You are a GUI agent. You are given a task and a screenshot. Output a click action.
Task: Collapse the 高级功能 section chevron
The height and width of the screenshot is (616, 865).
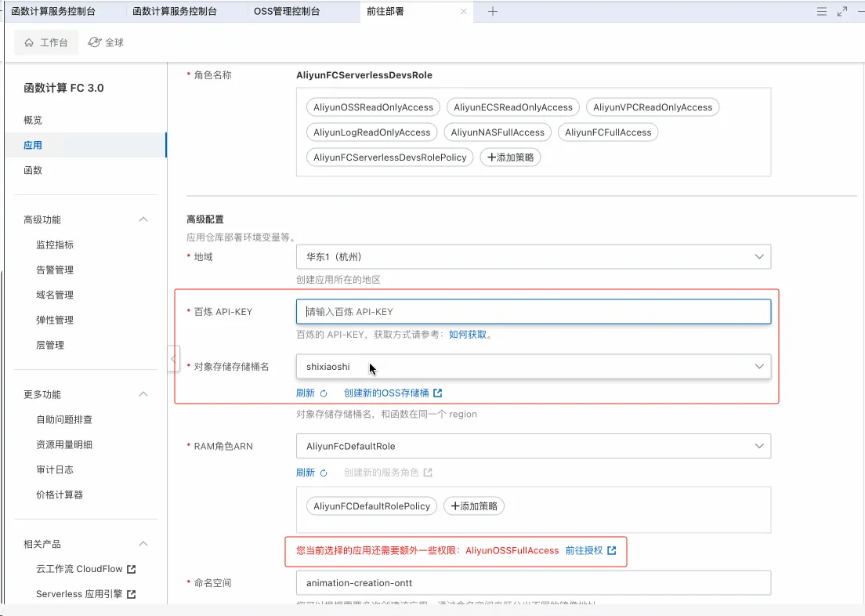click(143, 219)
